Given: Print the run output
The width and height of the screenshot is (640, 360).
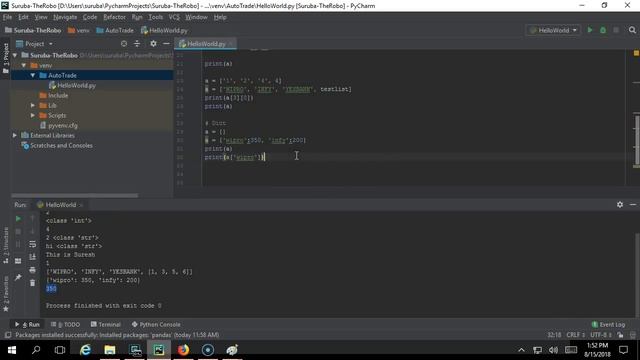Looking at the screenshot, I should click(32, 270).
